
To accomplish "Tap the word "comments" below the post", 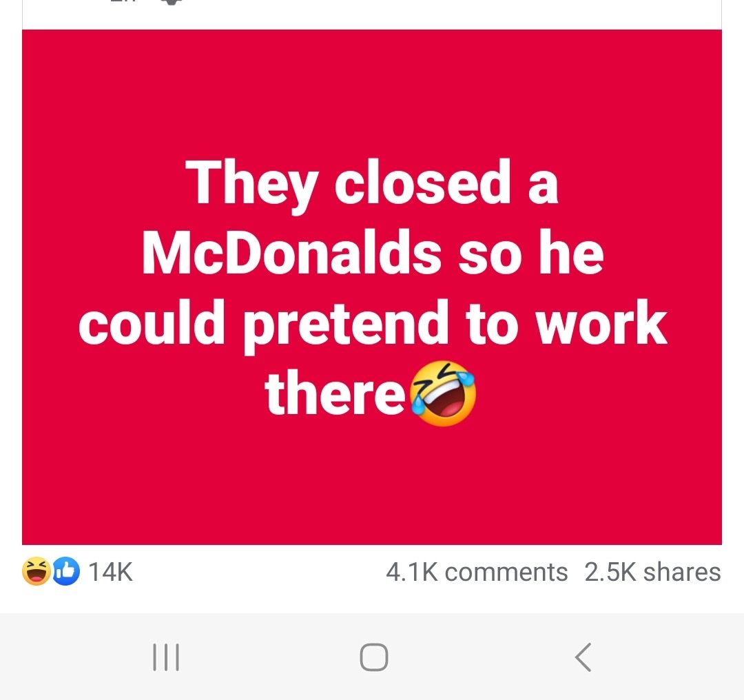I will point(506,572).
